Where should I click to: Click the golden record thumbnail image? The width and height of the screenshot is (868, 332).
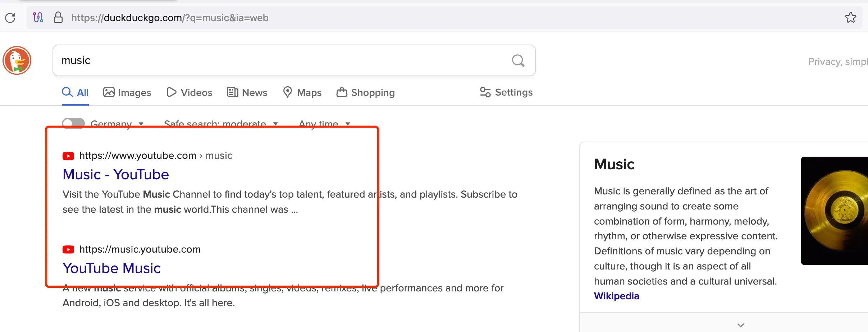click(x=835, y=211)
